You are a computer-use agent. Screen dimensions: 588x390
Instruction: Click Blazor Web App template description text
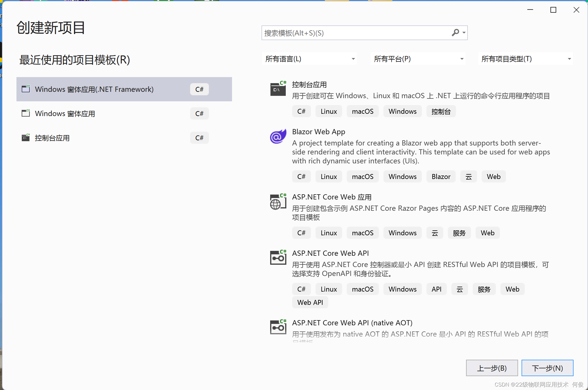[421, 152]
